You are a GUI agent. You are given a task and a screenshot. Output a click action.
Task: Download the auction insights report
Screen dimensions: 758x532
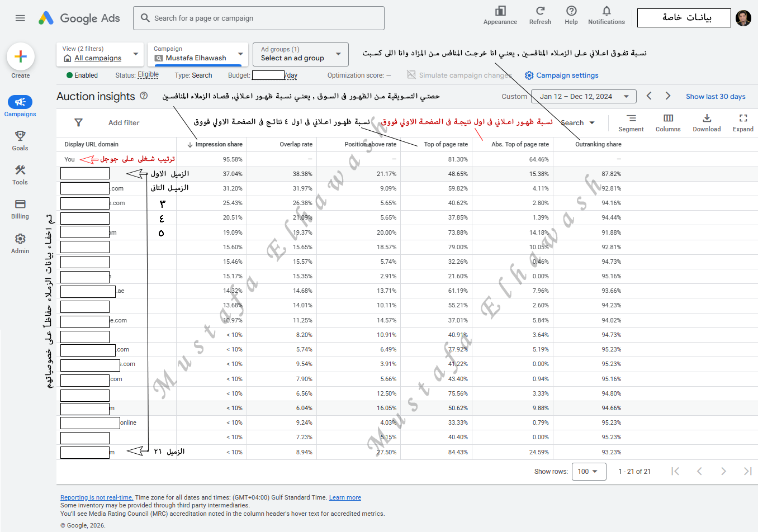pyautogui.click(x=707, y=118)
